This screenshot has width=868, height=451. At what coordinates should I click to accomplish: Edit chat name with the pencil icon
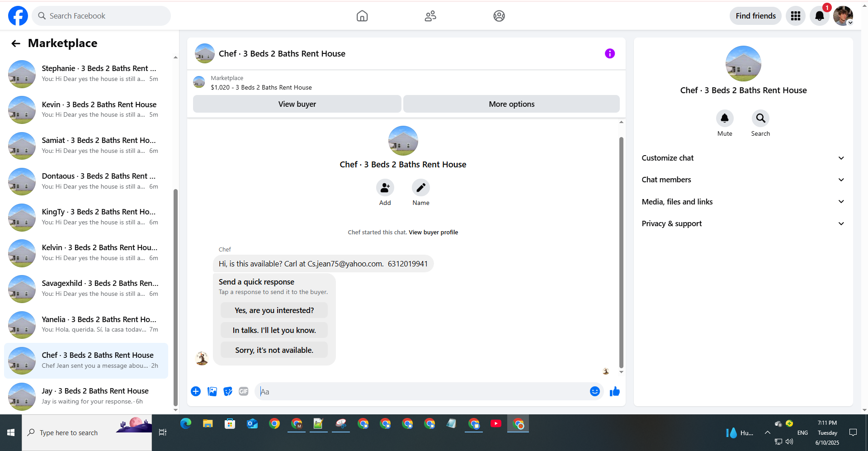tap(421, 187)
